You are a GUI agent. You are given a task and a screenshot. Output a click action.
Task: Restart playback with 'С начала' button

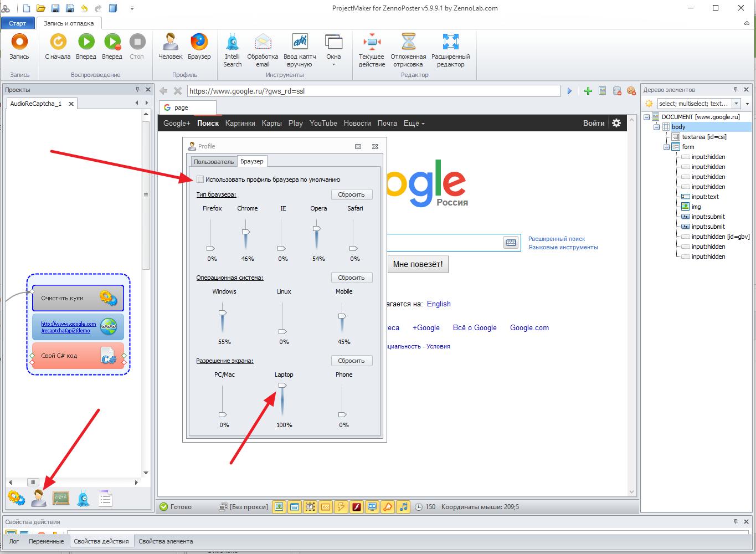[58, 43]
